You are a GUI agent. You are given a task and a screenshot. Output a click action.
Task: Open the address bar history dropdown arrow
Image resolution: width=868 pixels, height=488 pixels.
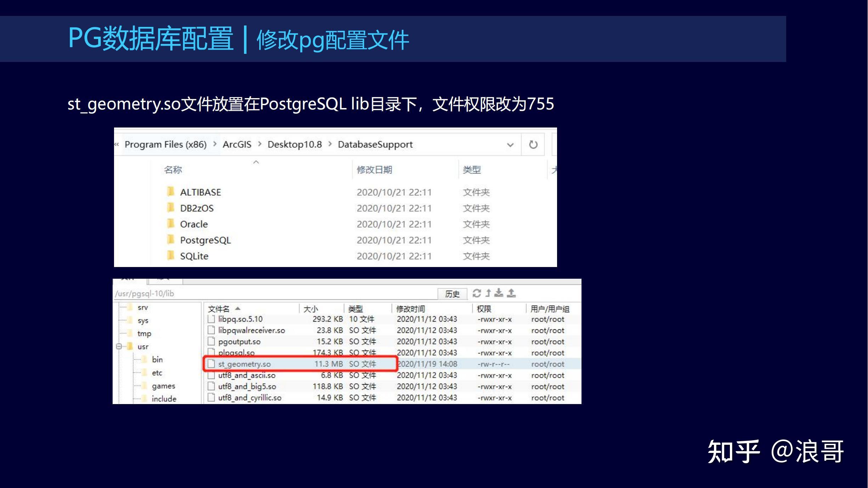[x=510, y=145]
